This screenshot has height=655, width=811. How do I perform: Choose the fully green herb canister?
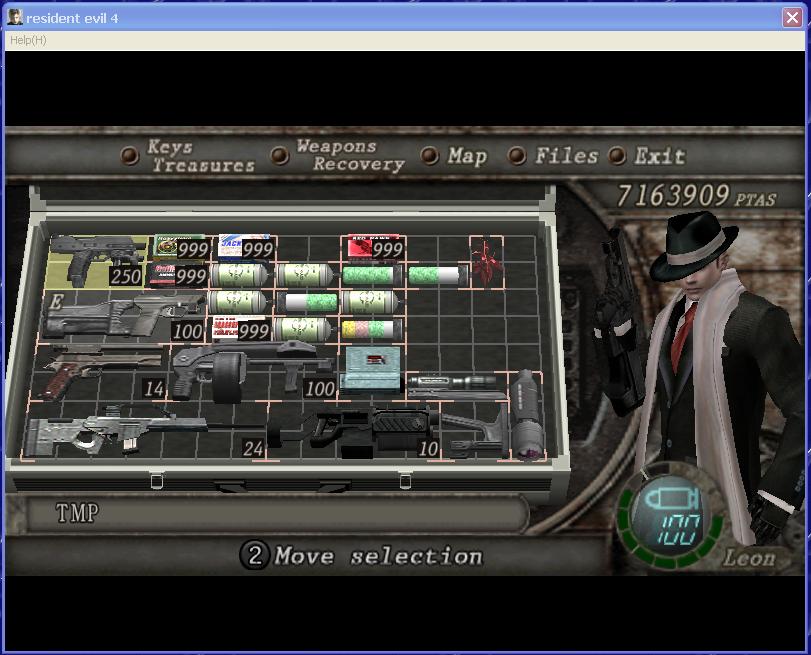coord(371,275)
